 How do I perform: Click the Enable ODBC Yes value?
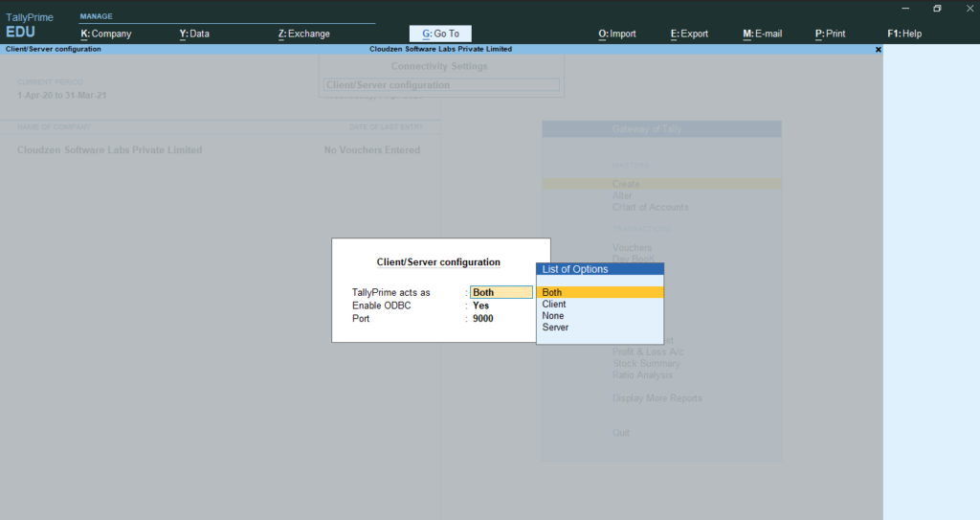point(480,305)
